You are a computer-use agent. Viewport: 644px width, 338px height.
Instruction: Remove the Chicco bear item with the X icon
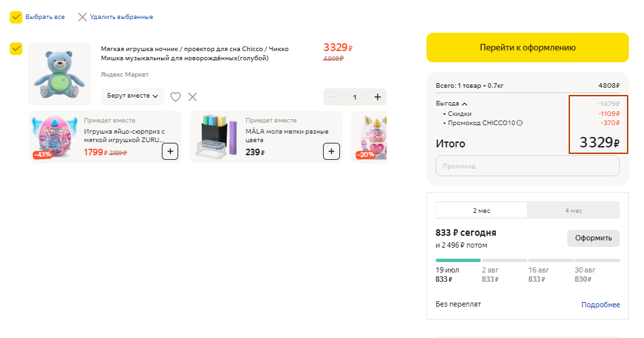(x=193, y=97)
